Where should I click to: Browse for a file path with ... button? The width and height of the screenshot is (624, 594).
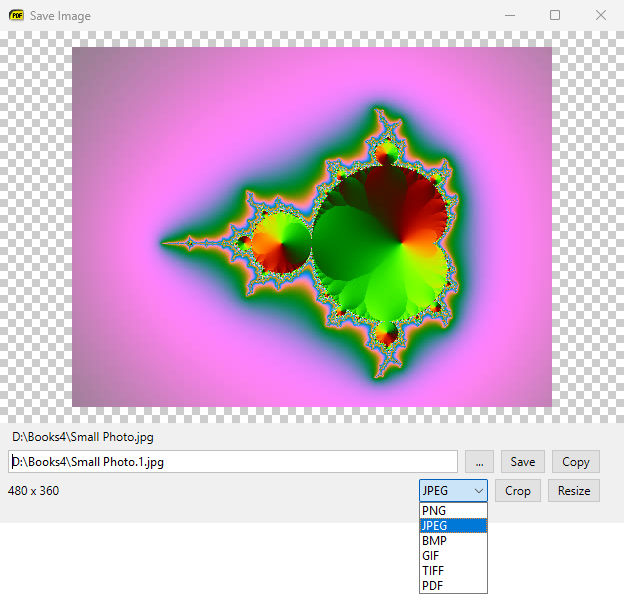click(x=479, y=462)
